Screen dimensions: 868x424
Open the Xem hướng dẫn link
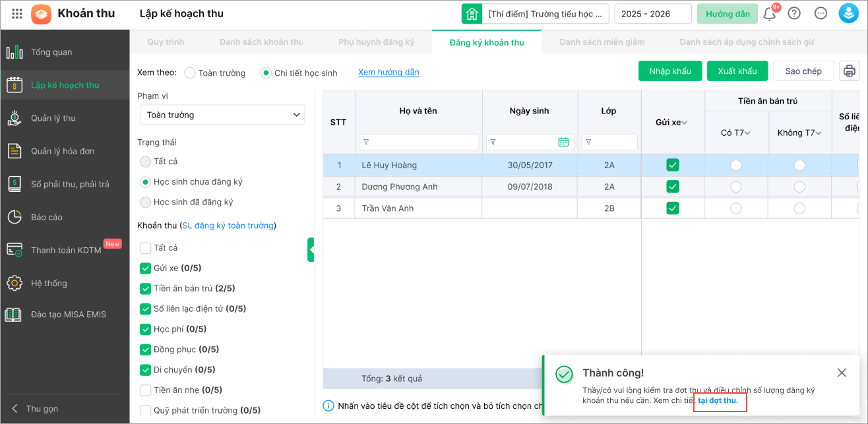pos(388,73)
